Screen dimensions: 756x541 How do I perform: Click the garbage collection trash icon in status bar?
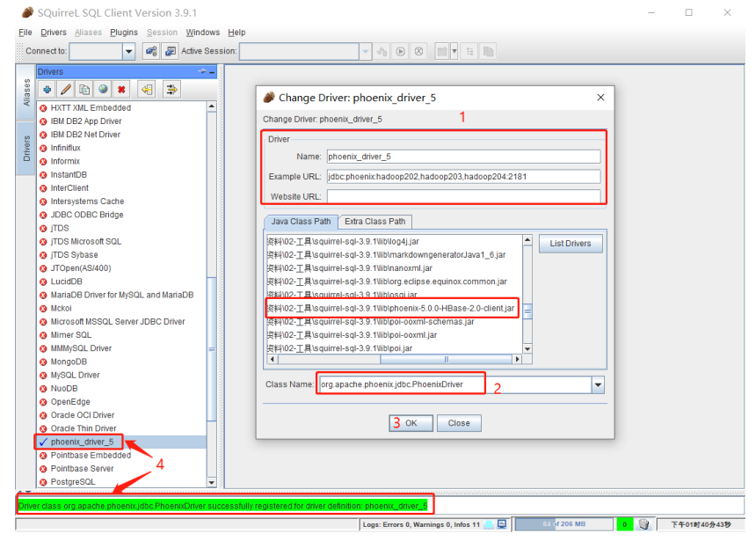pos(643,524)
